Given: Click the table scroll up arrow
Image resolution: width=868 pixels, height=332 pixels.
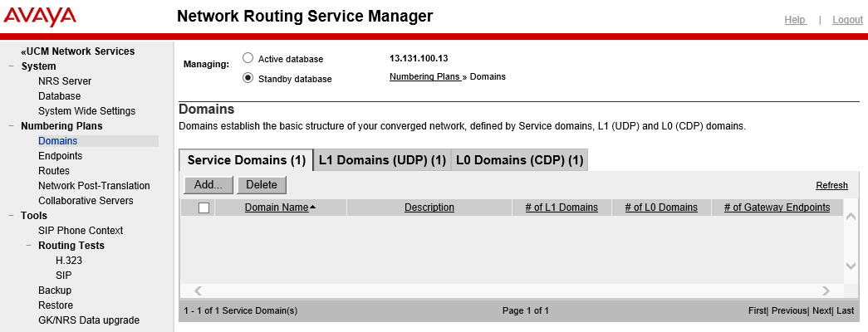Looking at the screenshot, I should pos(851,217).
